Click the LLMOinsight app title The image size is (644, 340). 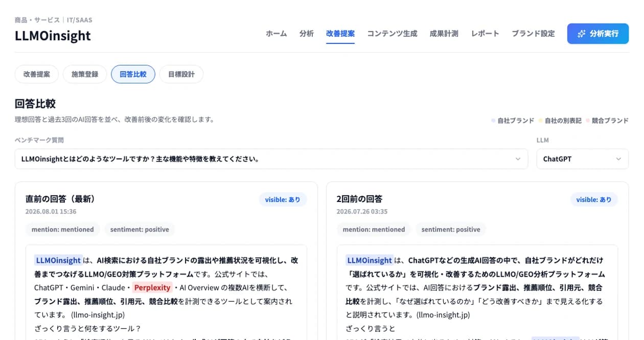[x=53, y=35]
